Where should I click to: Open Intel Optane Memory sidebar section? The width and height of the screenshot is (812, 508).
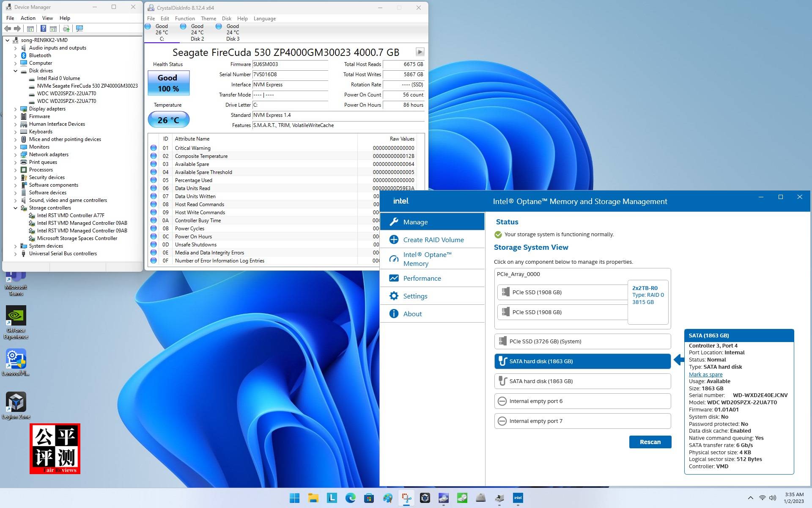pyautogui.click(x=427, y=259)
